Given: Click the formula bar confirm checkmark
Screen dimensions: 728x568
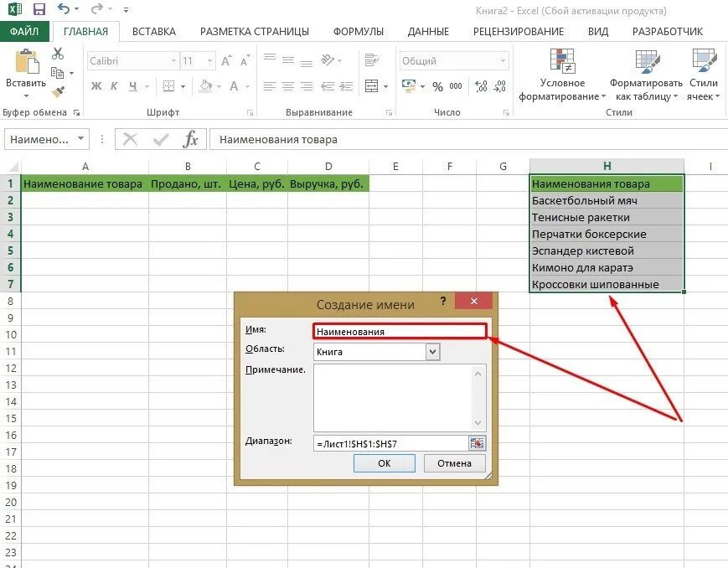Looking at the screenshot, I should pos(161,139).
